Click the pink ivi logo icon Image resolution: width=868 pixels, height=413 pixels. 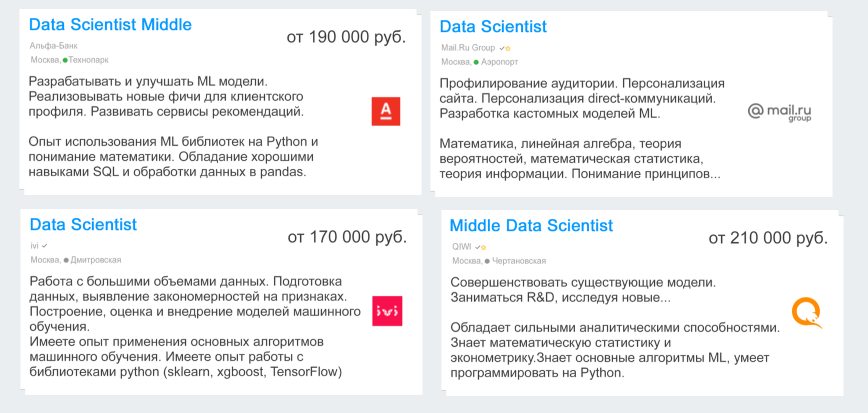(387, 310)
